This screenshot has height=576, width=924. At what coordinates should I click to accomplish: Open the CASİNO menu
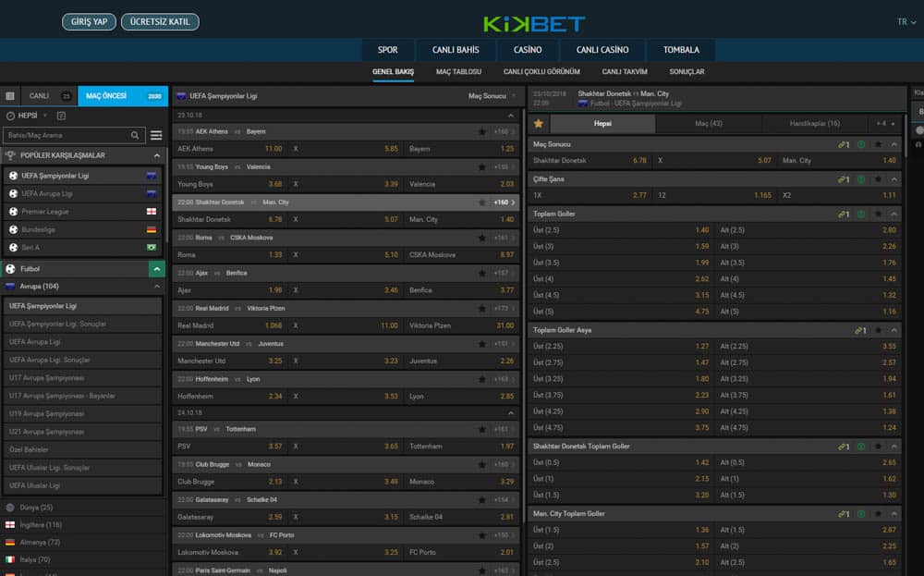[x=528, y=50]
